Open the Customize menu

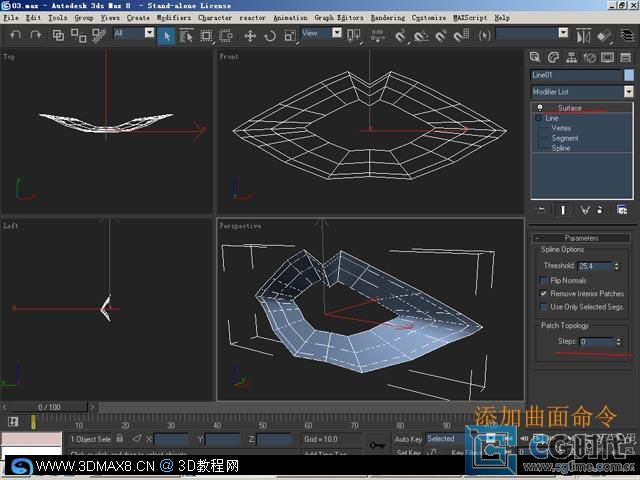tap(429, 18)
